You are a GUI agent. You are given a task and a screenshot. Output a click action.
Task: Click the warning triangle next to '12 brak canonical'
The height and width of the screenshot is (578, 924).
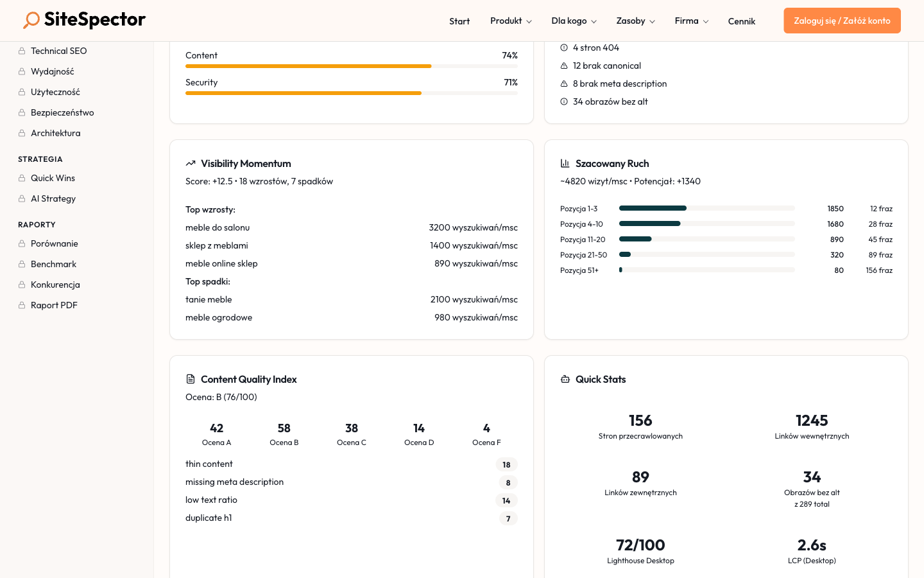pyautogui.click(x=564, y=66)
